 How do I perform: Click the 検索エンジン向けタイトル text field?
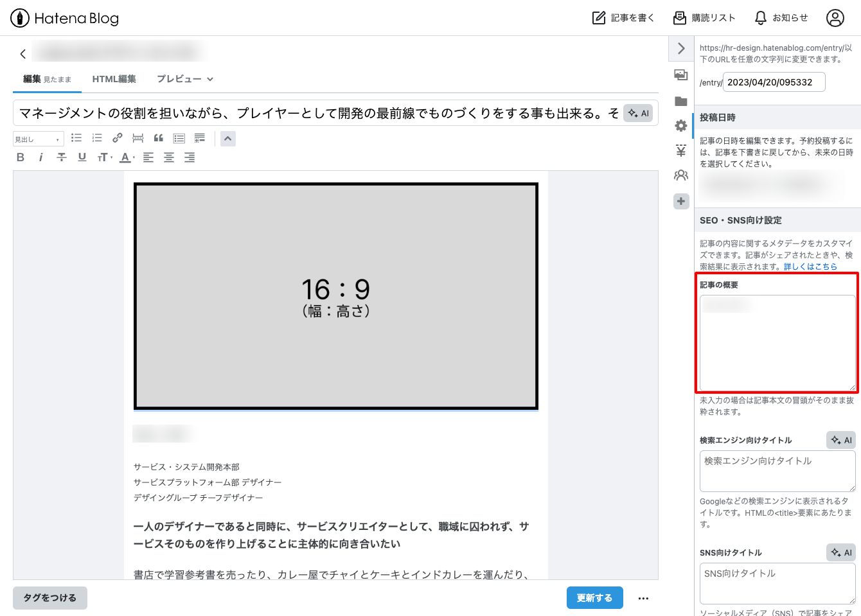(x=777, y=471)
